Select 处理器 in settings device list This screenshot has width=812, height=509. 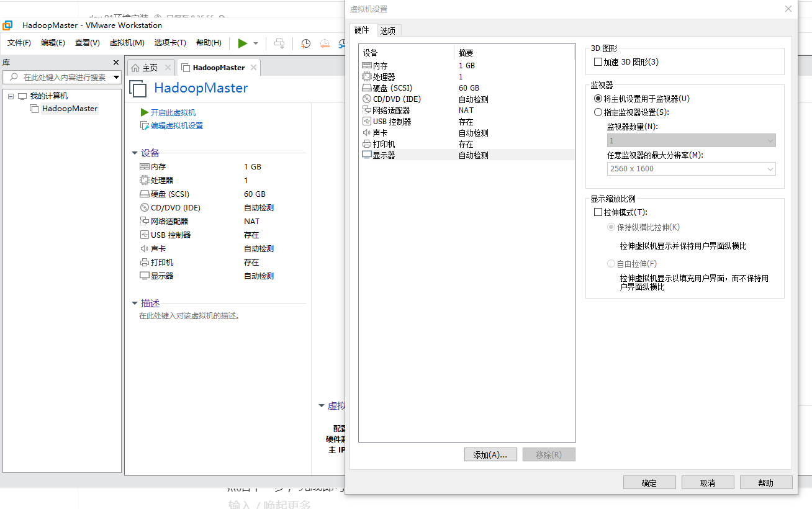[x=467, y=77]
